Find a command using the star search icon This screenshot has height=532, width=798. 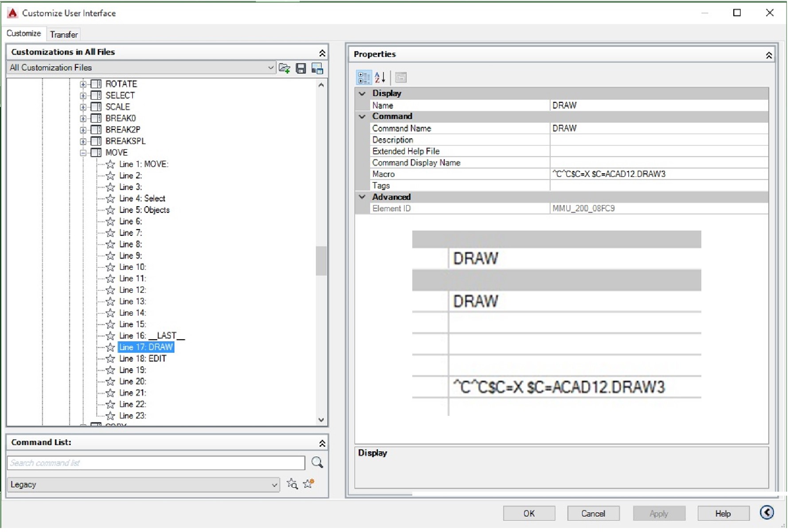(293, 484)
